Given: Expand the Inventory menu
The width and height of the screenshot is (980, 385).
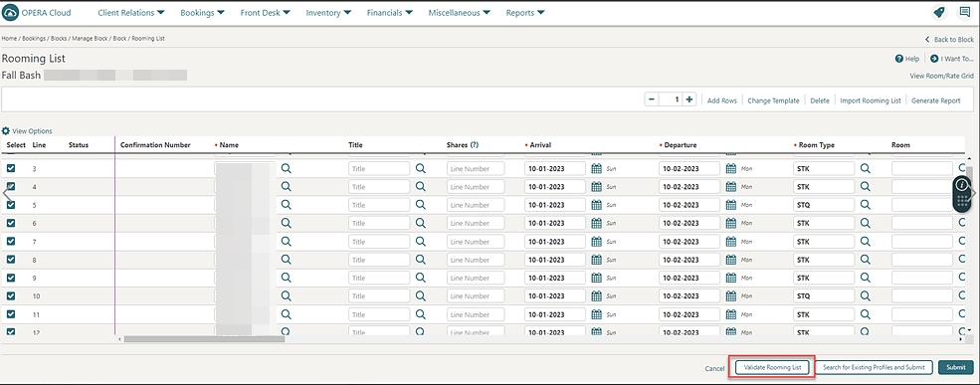Looking at the screenshot, I should tap(328, 13).
